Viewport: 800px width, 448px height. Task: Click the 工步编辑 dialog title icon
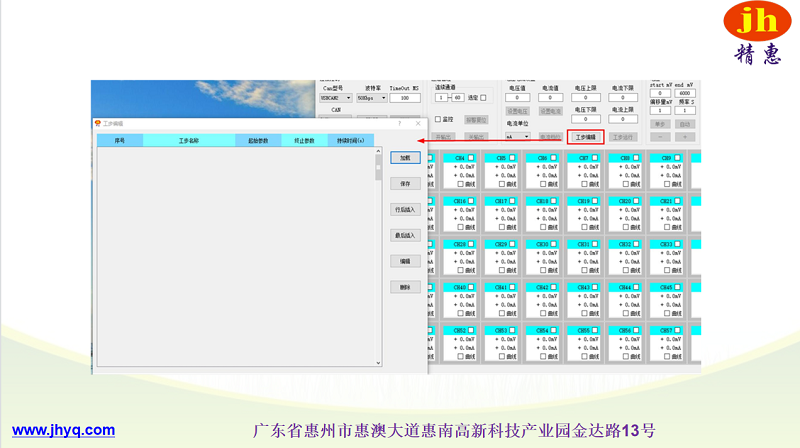point(97,124)
